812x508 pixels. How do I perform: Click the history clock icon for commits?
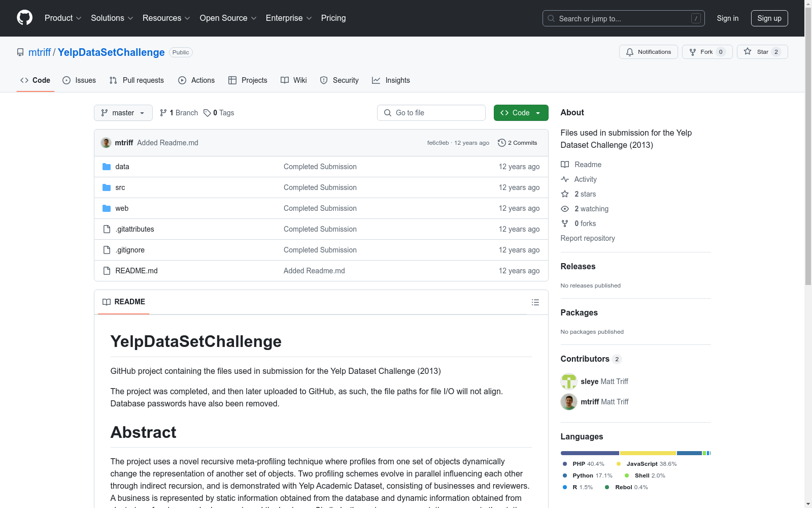coord(502,143)
